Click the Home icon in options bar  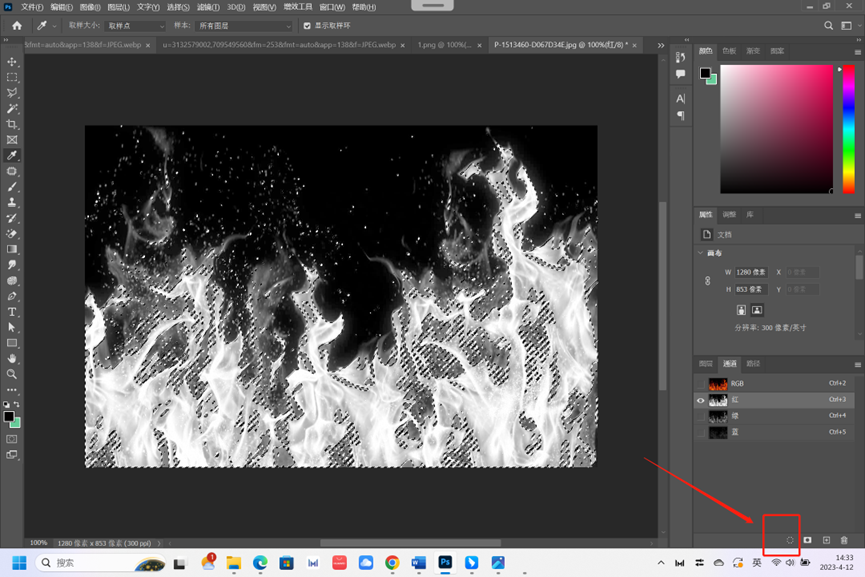point(17,25)
